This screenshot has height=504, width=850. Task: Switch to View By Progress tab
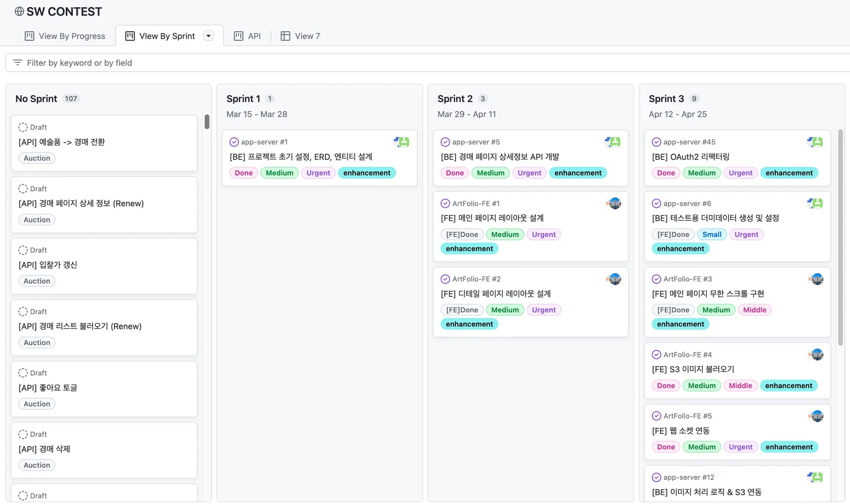(65, 36)
